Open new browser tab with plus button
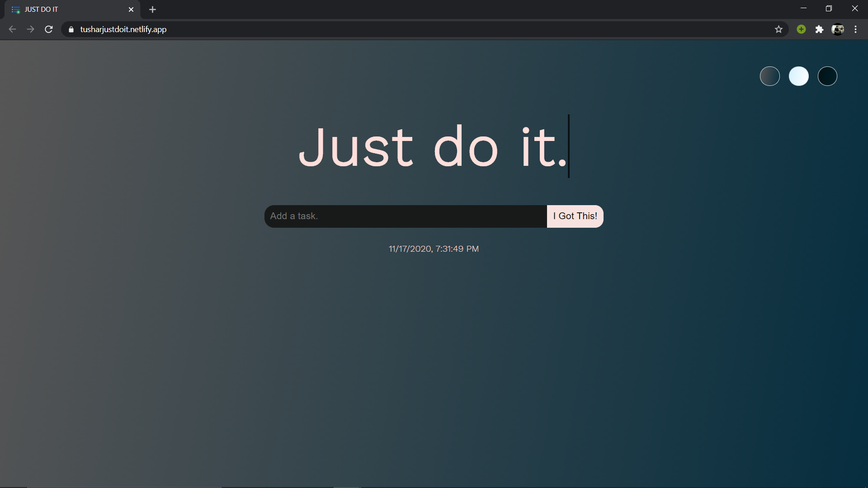 click(x=151, y=9)
